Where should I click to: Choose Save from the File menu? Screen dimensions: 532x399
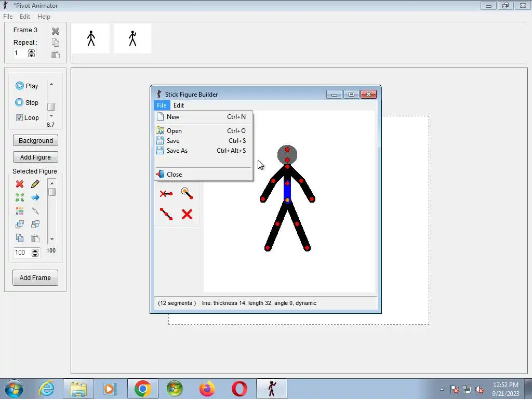203,140
